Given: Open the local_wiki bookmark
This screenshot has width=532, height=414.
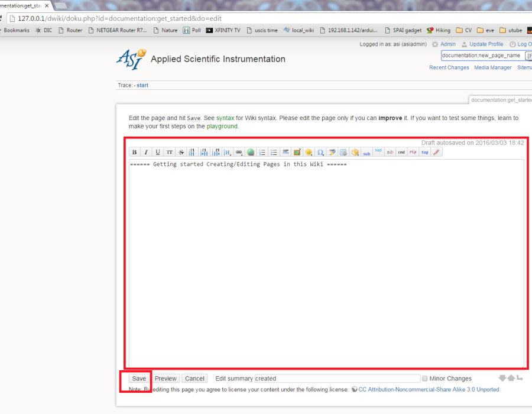Looking at the screenshot, I should coord(299,30).
